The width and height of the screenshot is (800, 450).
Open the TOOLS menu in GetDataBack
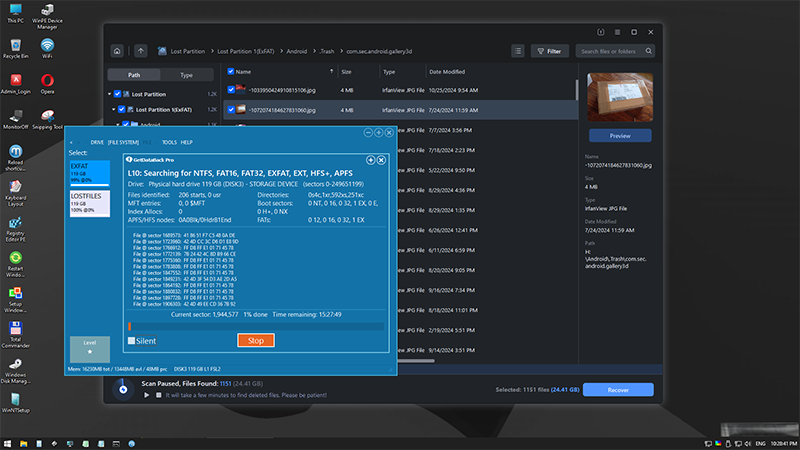[169, 142]
